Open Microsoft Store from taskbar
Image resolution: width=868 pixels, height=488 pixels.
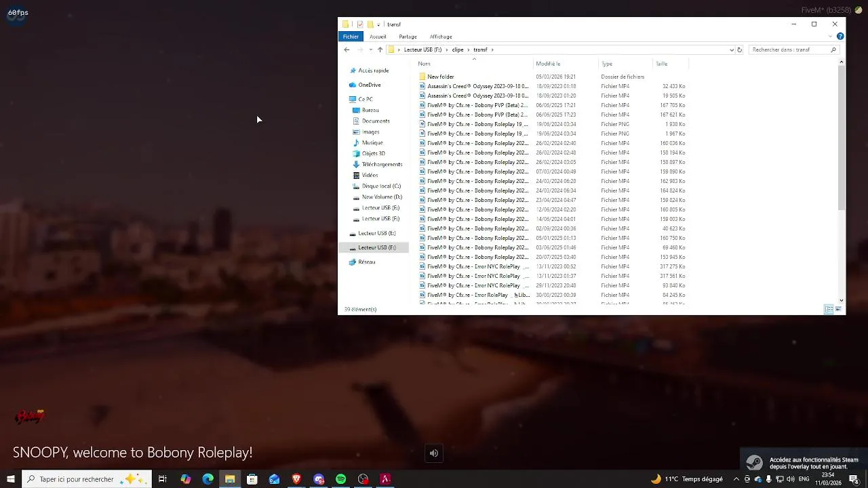pos(252,479)
